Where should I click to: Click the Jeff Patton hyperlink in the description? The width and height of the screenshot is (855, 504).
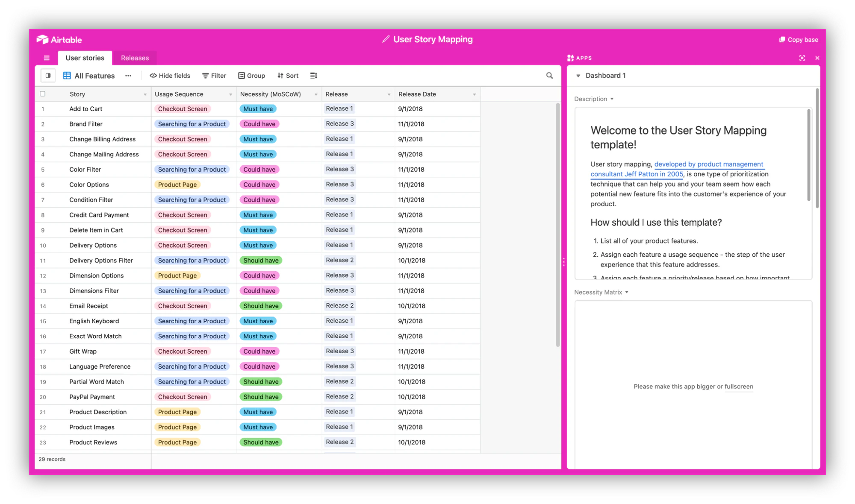click(x=677, y=169)
